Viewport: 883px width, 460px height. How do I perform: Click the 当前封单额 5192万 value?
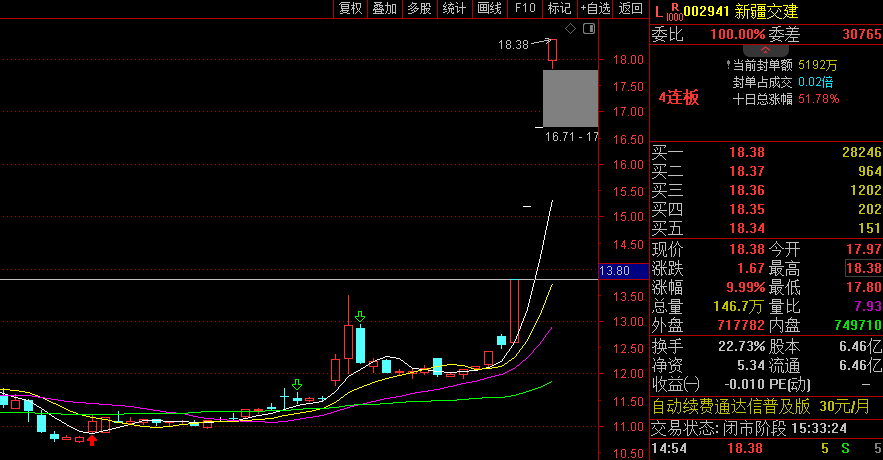tap(817, 65)
